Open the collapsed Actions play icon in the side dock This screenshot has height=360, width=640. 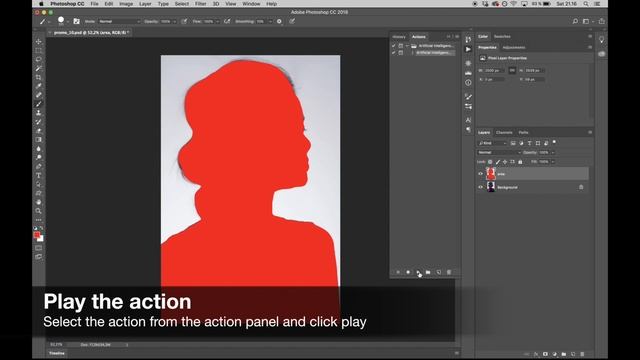[468, 49]
